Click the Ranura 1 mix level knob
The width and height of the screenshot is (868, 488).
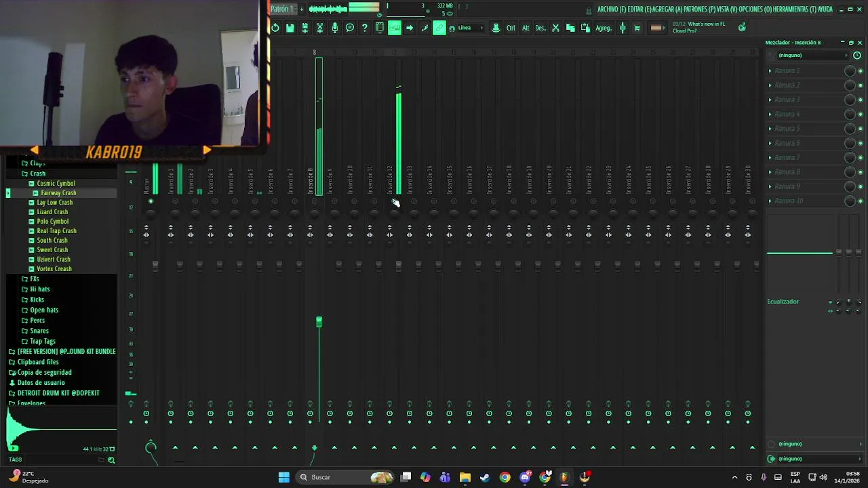(x=849, y=70)
